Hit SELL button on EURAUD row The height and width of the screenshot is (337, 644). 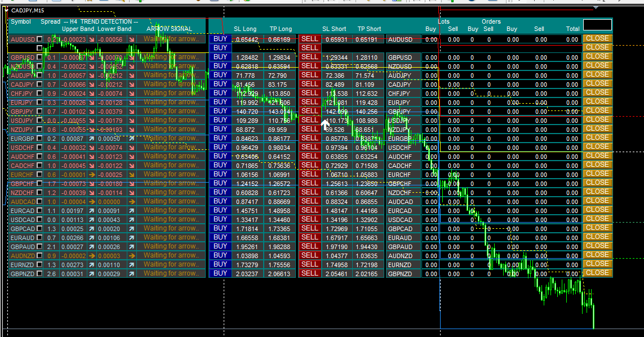pos(310,237)
